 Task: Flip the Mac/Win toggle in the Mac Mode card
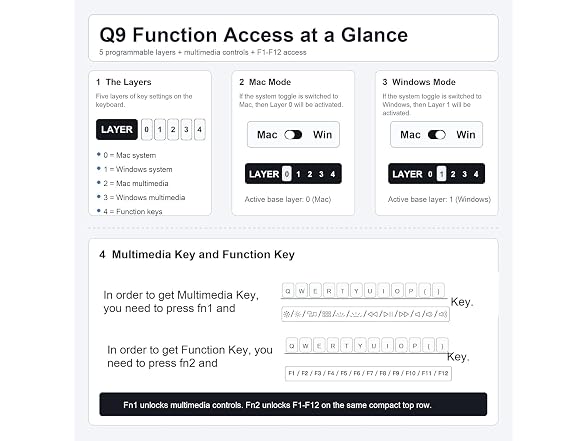point(293,135)
